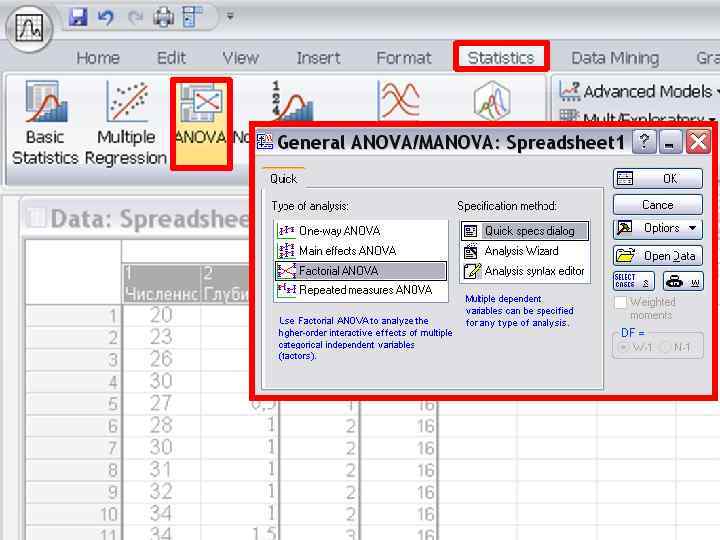Screen dimensions: 720x540
Task: Switch to the View ribbon tab
Action: tap(241, 58)
